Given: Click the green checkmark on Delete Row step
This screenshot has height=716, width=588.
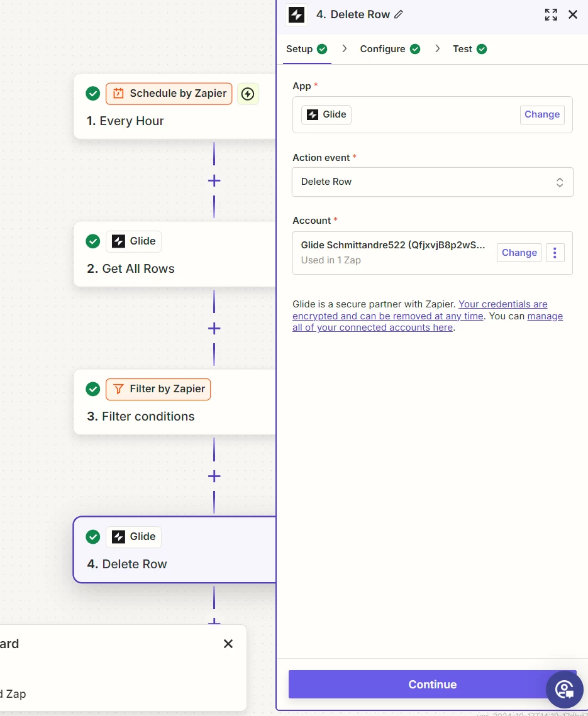Looking at the screenshot, I should point(92,537).
